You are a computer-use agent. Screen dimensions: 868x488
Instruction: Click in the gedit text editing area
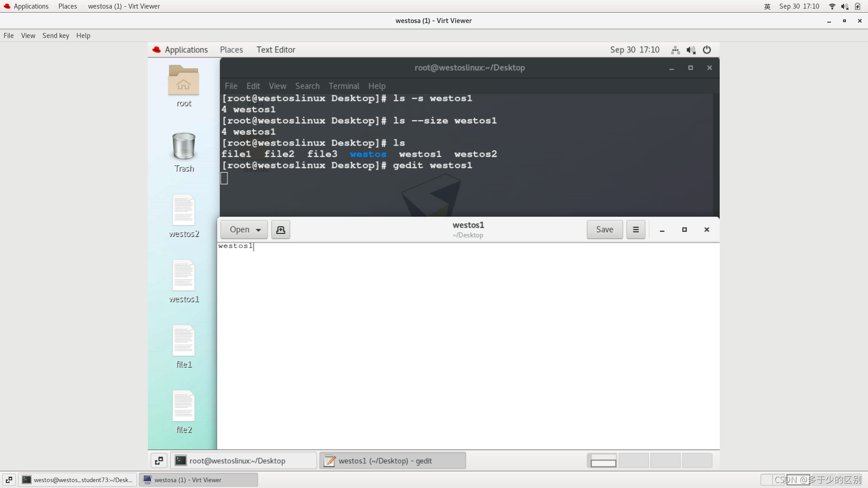468,343
